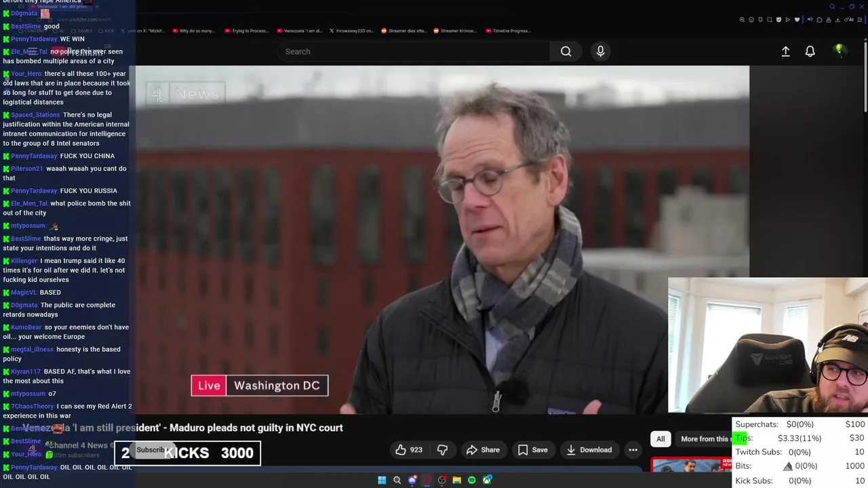Switch to 'Venezuela I am st...' tab

coord(300,30)
